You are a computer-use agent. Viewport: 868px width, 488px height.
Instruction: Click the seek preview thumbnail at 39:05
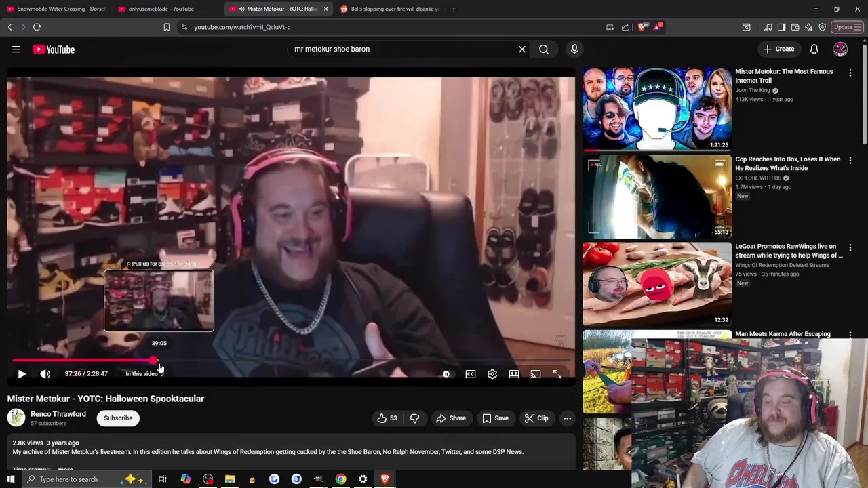tap(159, 301)
